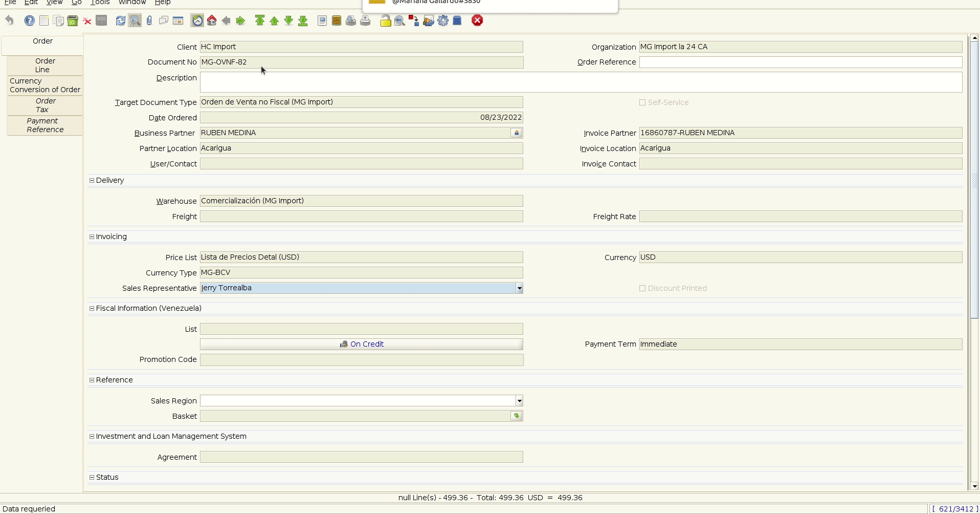The height and width of the screenshot is (514, 980).
Task: Click the yellow padlock lock icon
Action: (386, 20)
